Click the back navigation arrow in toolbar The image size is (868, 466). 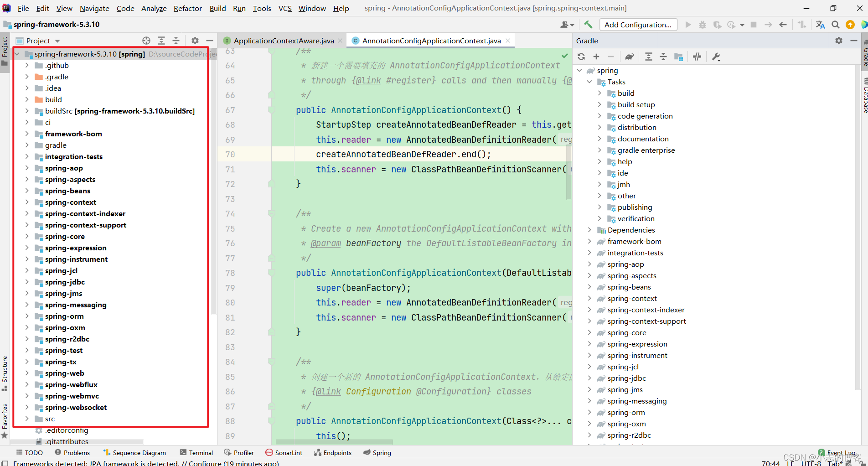[x=783, y=25]
